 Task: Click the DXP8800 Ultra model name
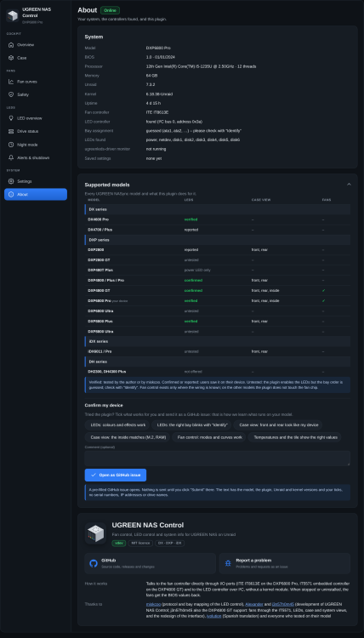click(x=100, y=331)
